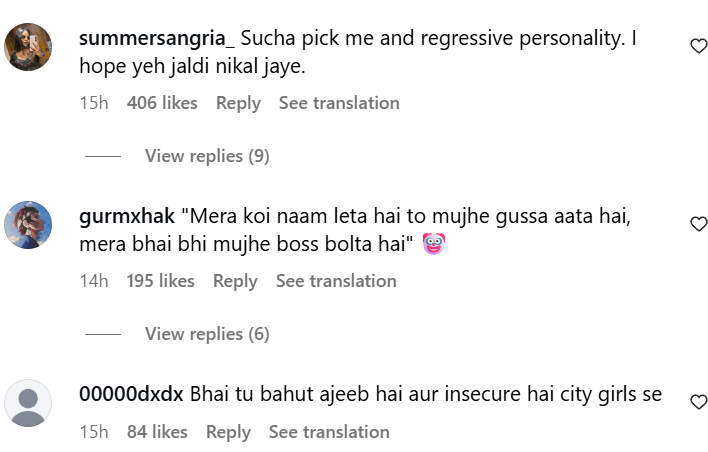Open the summersangria_ username link

point(157,39)
